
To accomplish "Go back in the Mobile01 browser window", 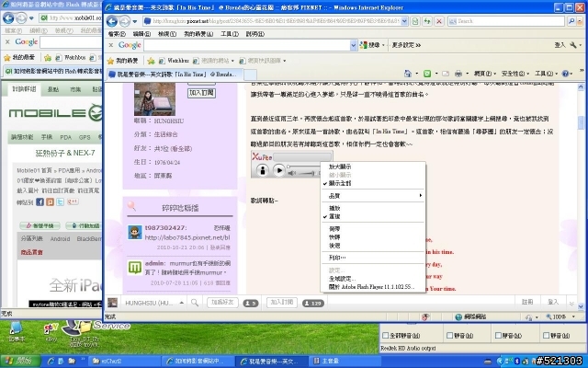I will 8,17.
